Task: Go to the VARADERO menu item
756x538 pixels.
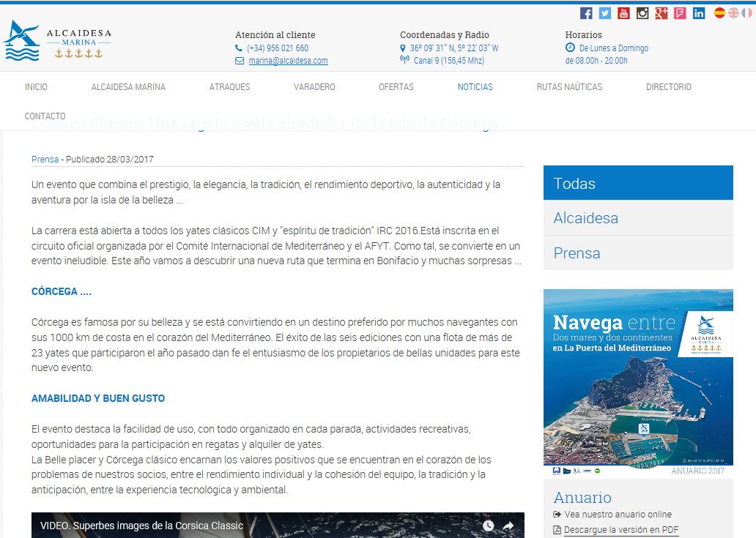Action: 314,87
